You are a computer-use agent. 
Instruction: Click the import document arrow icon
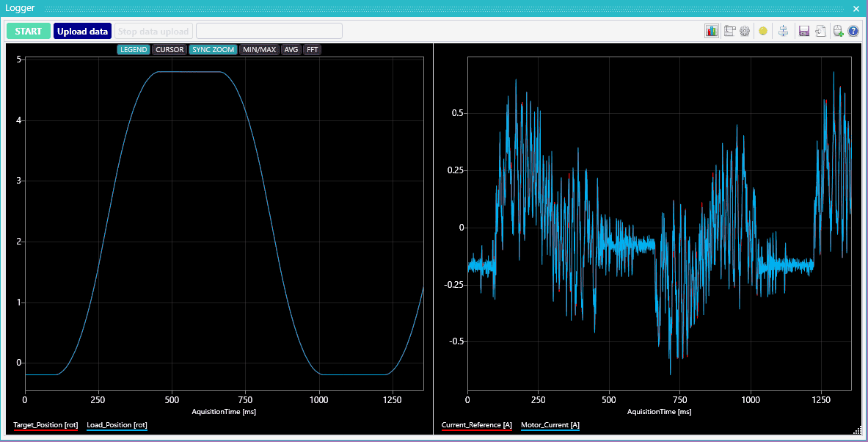coord(820,31)
